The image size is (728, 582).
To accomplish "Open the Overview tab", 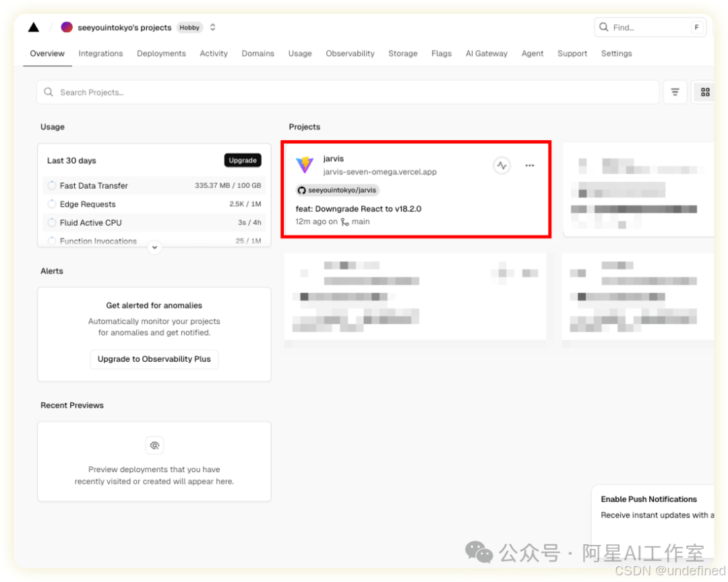I will click(47, 53).
